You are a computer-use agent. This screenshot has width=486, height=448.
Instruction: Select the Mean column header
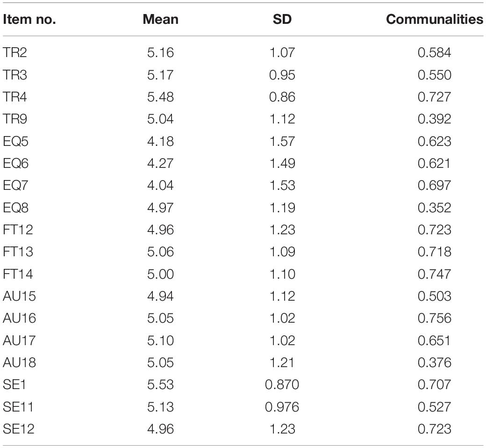tap(161, 20)
